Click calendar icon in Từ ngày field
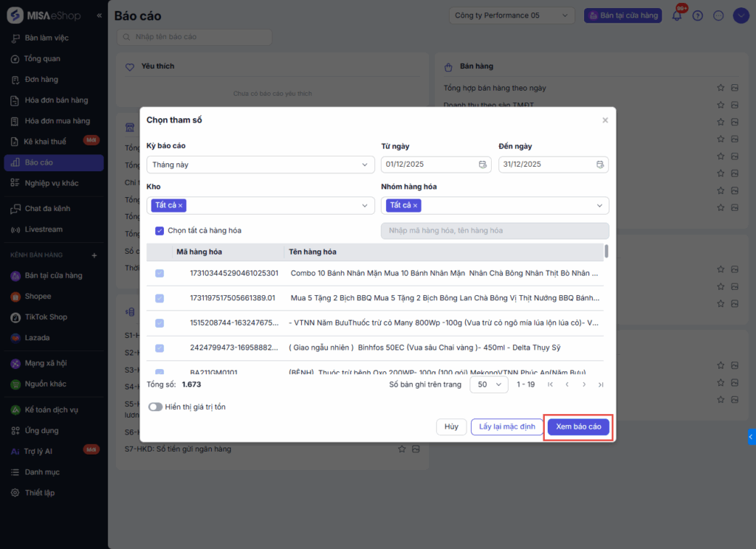The height and width of the screenshot is (549, 756). pyautogui.click(x=483, y=165)
